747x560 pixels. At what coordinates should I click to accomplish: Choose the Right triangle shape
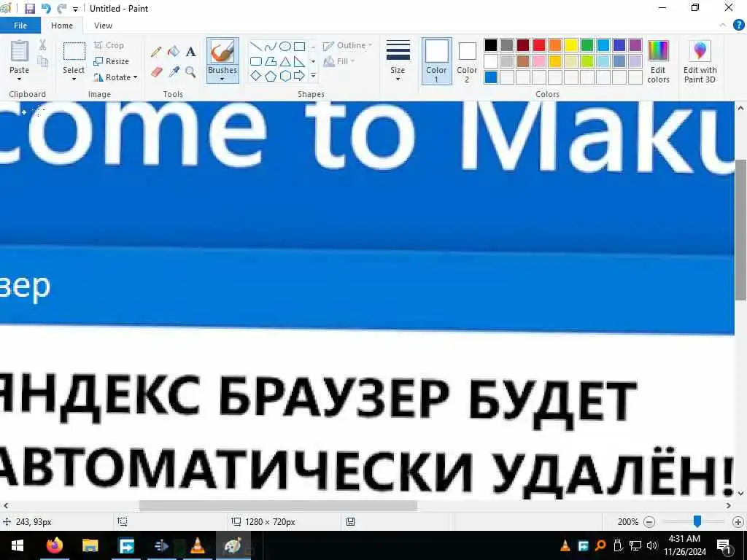(x=299, y=61)
